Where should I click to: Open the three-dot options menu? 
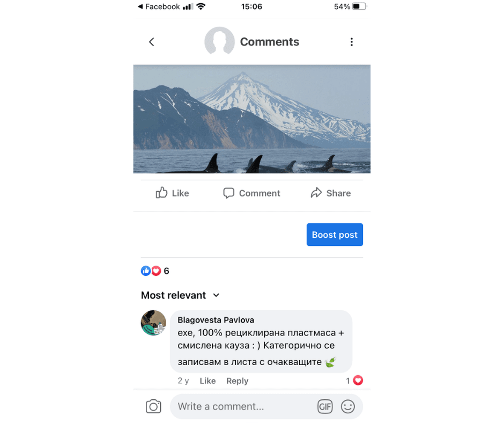click(x=351, y=42)
